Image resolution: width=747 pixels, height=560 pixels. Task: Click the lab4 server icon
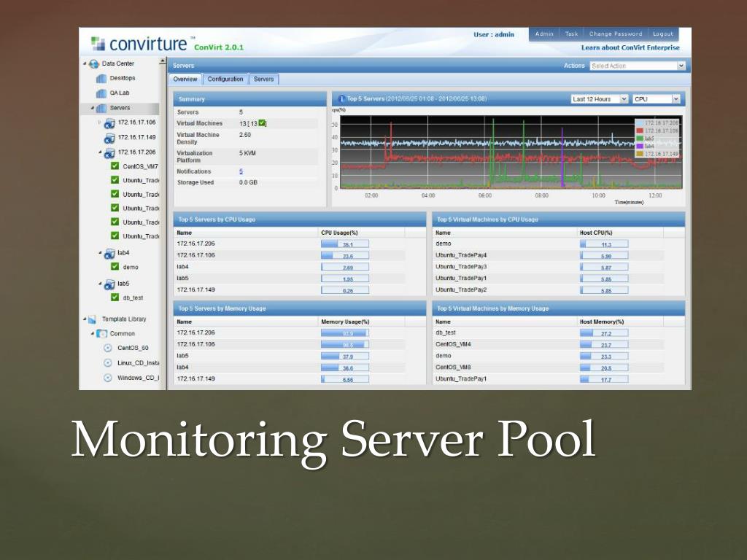pyautogui.click(x=109, y=253)
